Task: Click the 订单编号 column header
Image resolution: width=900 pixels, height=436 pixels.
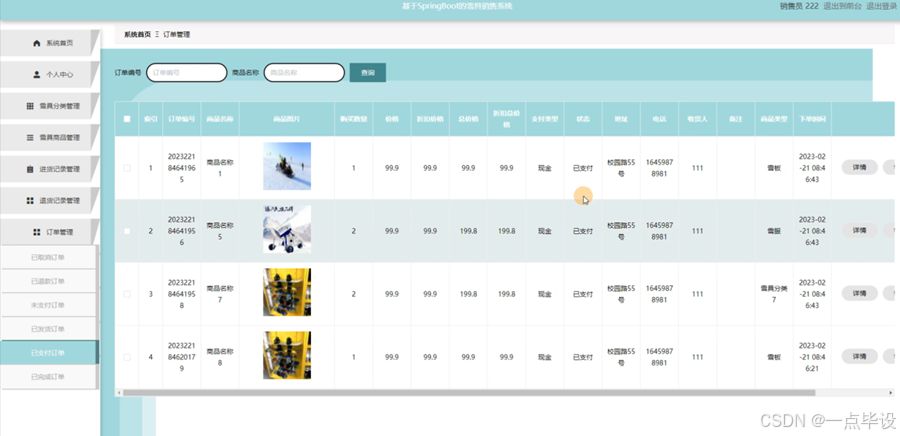Action: pos(181,119)
